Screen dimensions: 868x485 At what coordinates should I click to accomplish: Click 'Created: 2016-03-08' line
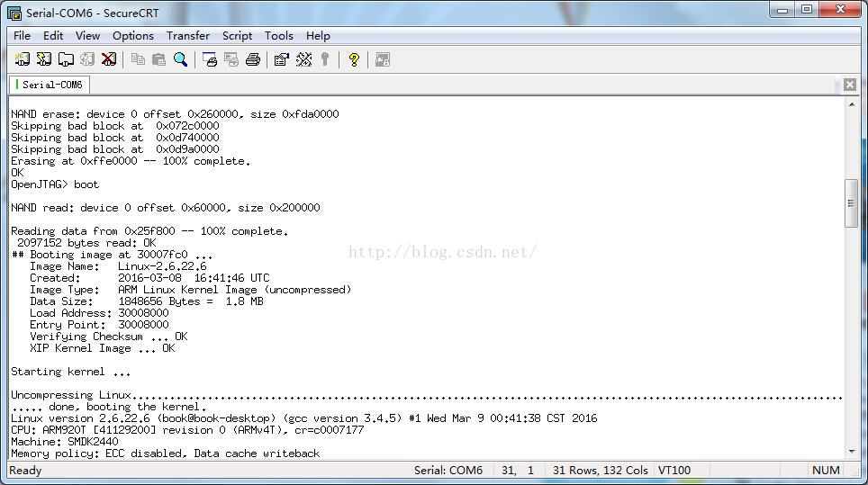click(149, 278)
